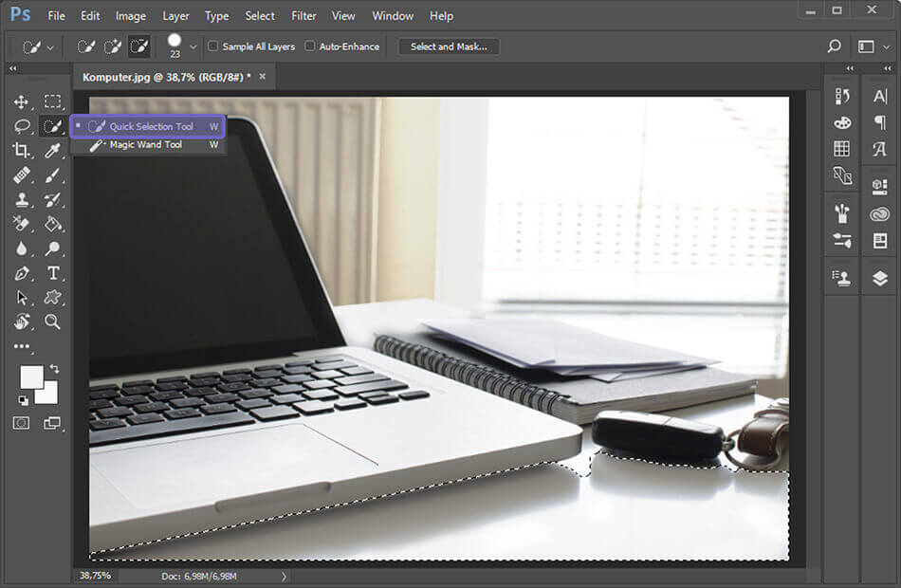Screen dimensions: 901x588
Task: Open the File menu
Action: pos(56,16)
